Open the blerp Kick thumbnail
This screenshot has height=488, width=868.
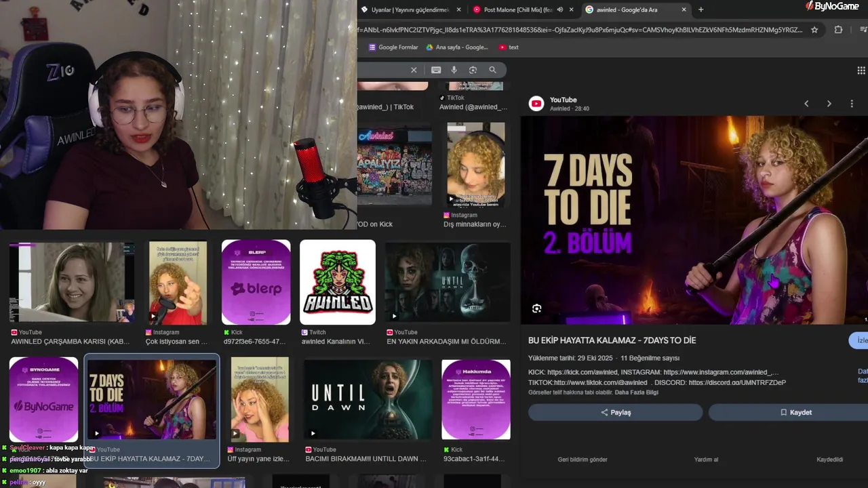[x=256, y=282]
